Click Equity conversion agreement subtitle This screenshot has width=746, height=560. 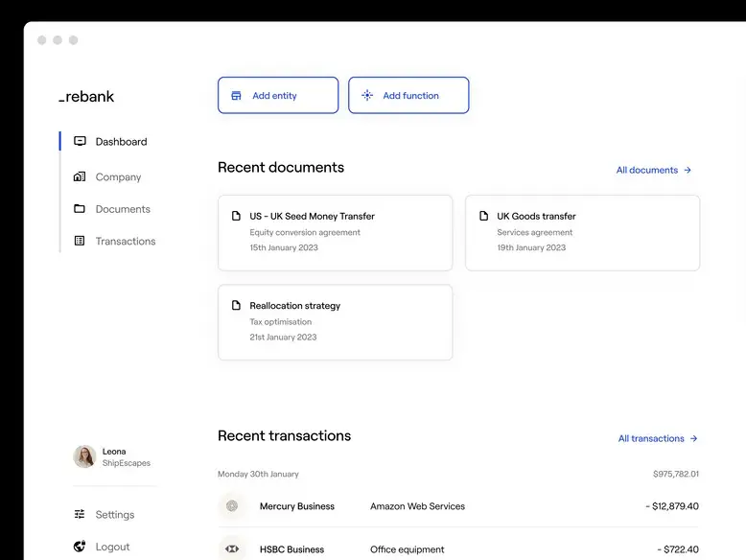point(305,232)
